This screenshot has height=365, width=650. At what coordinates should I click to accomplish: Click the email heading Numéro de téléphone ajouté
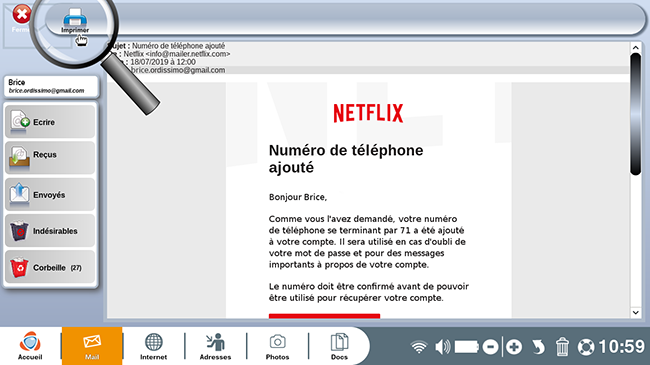[x=346, y=159]
